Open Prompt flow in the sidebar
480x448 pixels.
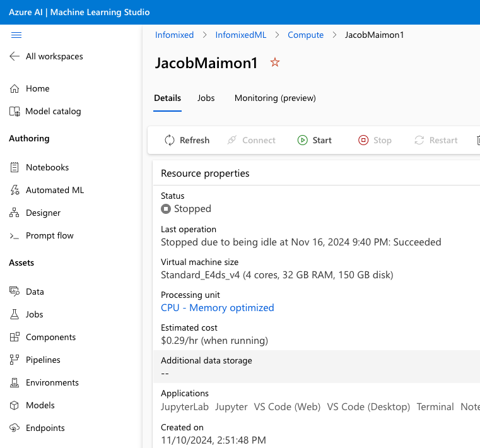pos(50,236)
